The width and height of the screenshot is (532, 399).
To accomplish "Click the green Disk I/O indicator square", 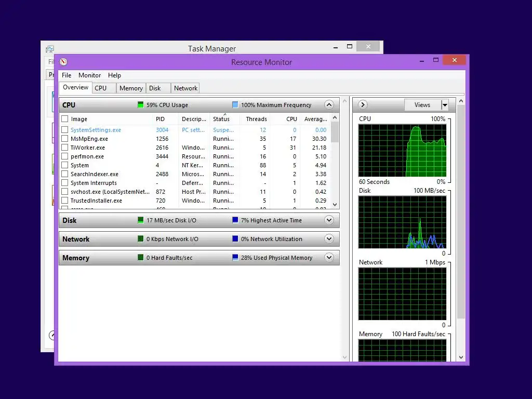I will point(140,220).
